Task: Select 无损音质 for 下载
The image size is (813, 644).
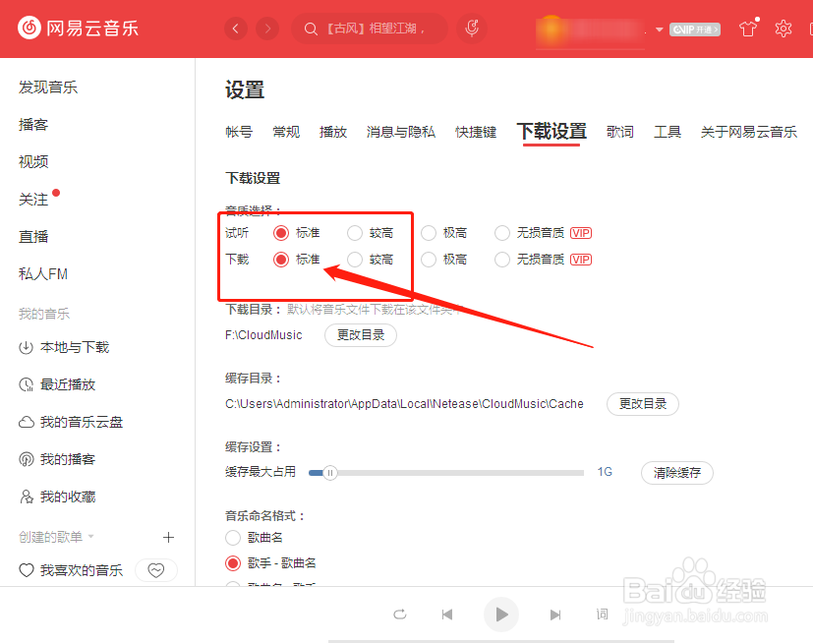Action: tap(502, 260)
